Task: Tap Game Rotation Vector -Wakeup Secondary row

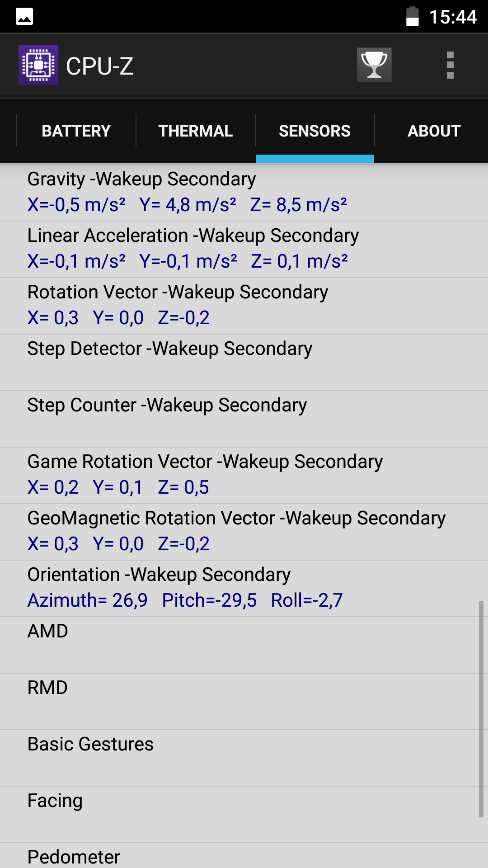Action: (244, 476)
